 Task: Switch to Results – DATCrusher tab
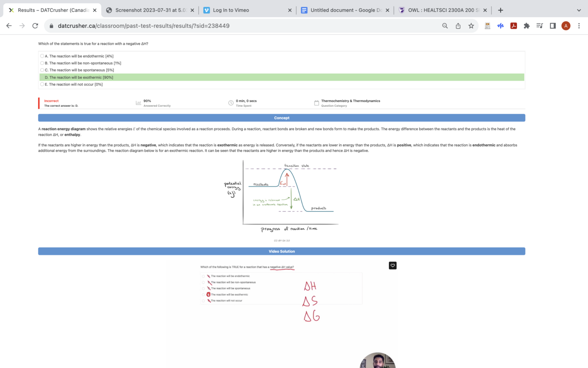click(52, 10)
